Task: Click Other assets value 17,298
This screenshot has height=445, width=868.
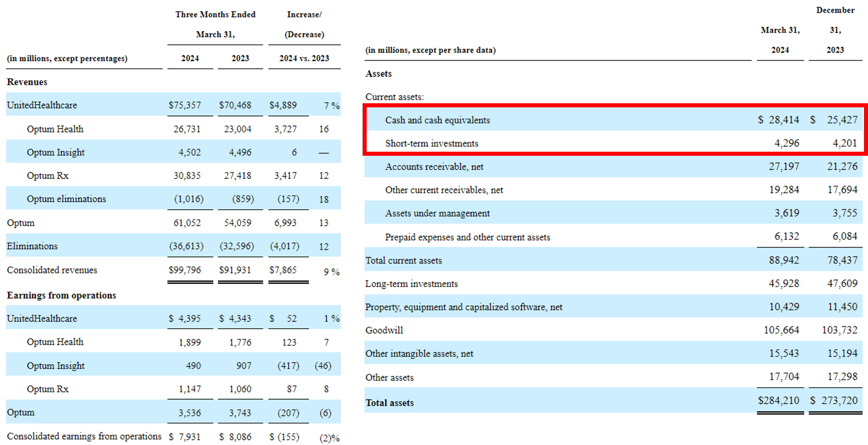Action: [x=842, y=377]
